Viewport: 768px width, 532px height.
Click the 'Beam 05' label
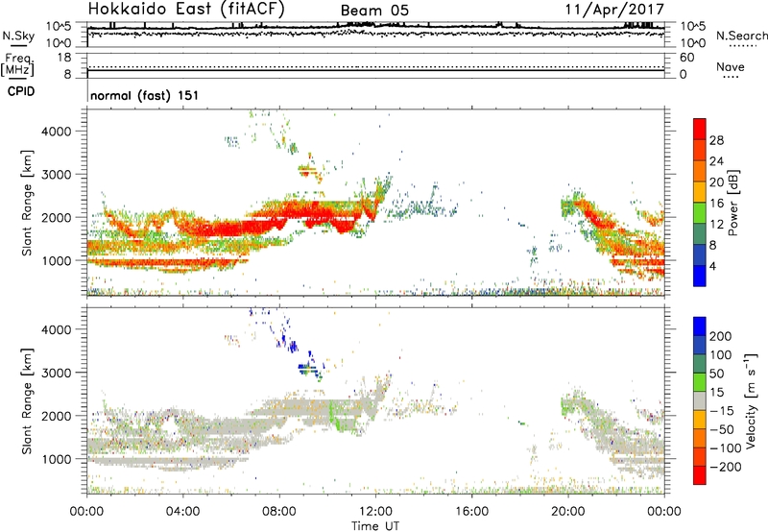[x=374, y=11]
